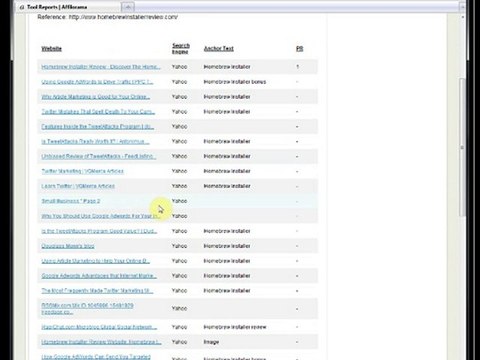Open Learn Twitter articles link

[78, 186]
